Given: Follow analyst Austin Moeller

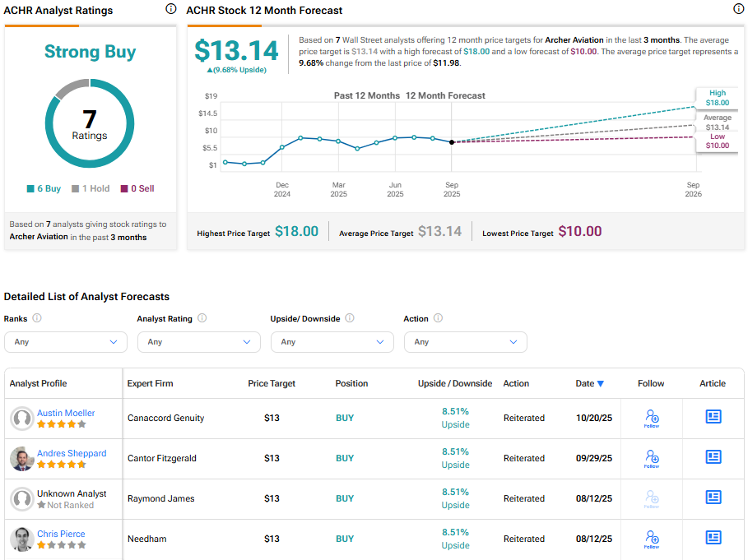Looking at the screenshot, I should 652,418.
